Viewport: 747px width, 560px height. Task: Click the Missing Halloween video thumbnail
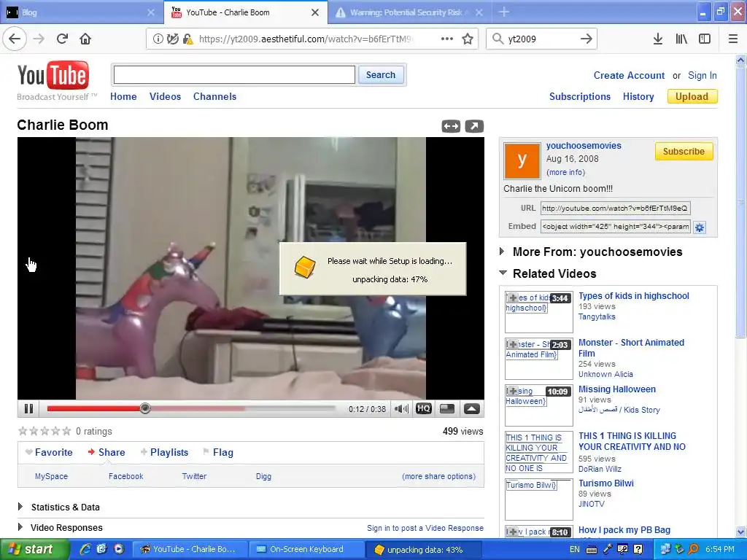point(539,405)
